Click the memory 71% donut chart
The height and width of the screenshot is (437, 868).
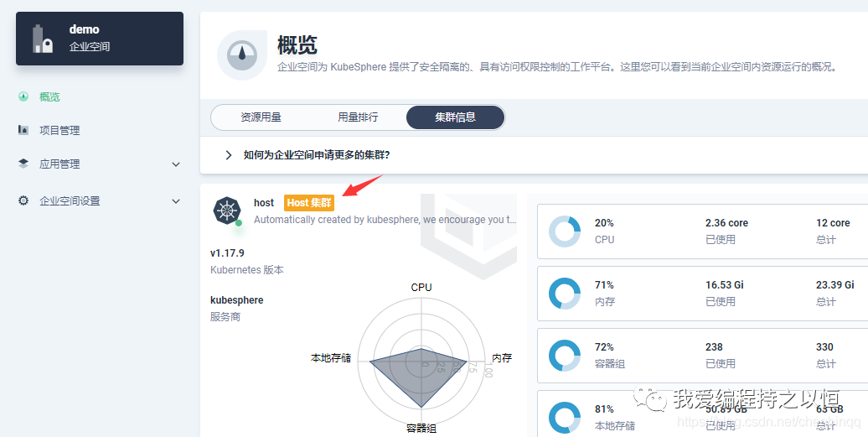coord(564,293)
